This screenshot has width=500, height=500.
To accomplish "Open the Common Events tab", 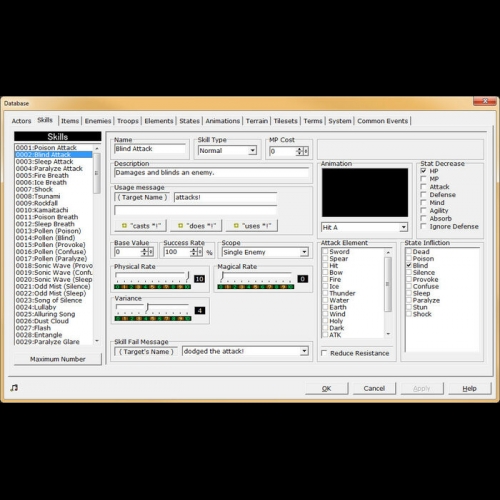I will tap(382, 121).
